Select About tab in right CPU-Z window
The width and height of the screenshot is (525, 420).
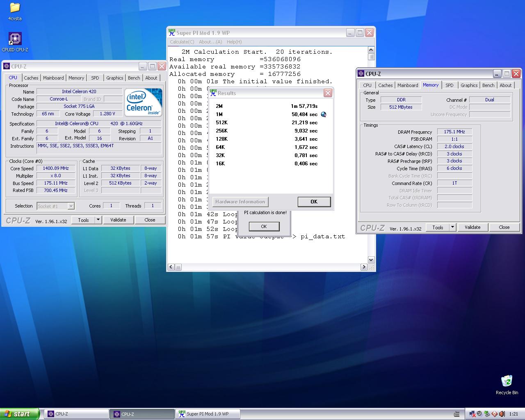(506, 85)
